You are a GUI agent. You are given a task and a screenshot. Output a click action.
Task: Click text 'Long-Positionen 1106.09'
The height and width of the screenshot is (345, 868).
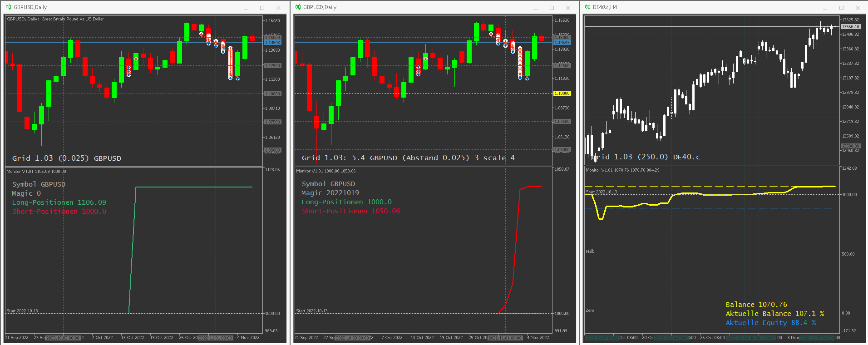pos(59,202)
